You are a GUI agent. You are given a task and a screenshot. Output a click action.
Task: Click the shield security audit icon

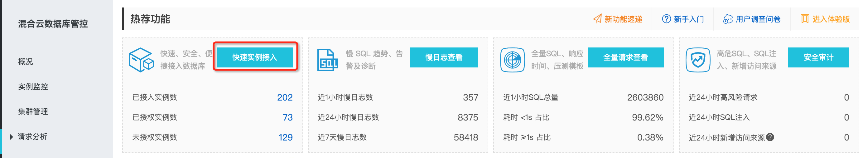[698, 60]
